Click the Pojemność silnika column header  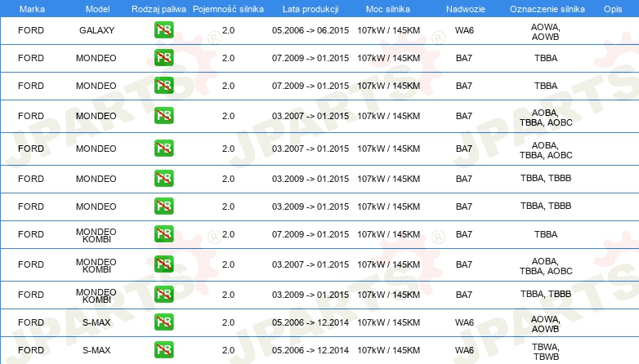[228, 9]
